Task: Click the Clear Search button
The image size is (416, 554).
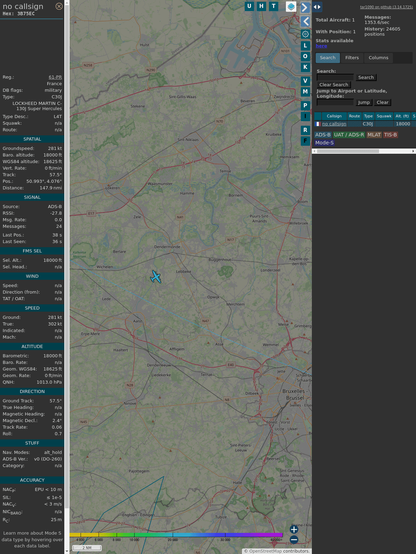Action: [x=334, y=84]
